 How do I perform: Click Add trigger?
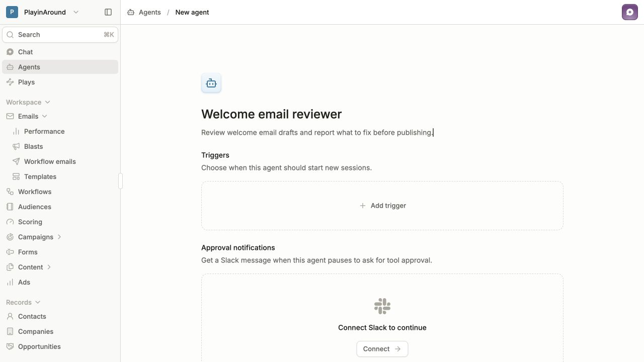click(382, 206)
